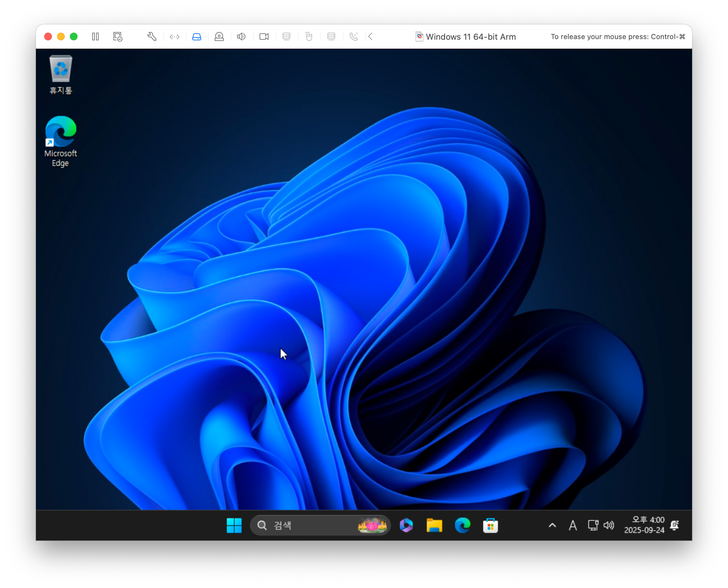The image size is (728, 588).
Task: Click the first disabled list device icon
Action: [x=286, y=37]
